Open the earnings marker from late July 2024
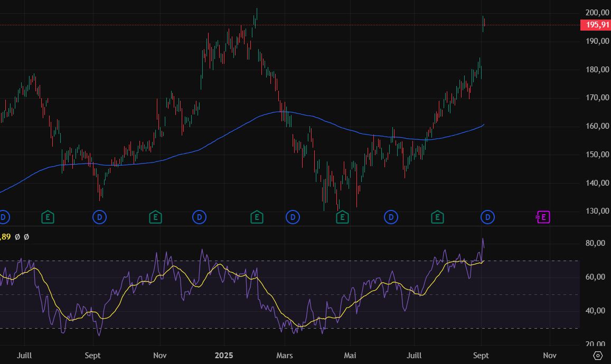 [x=48, y=216]
